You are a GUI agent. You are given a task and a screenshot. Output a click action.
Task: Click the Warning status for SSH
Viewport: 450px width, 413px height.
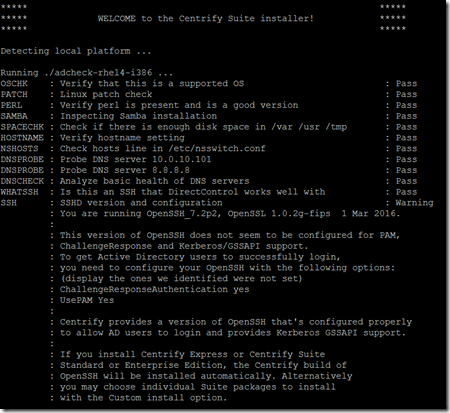(x=414, y=203)
